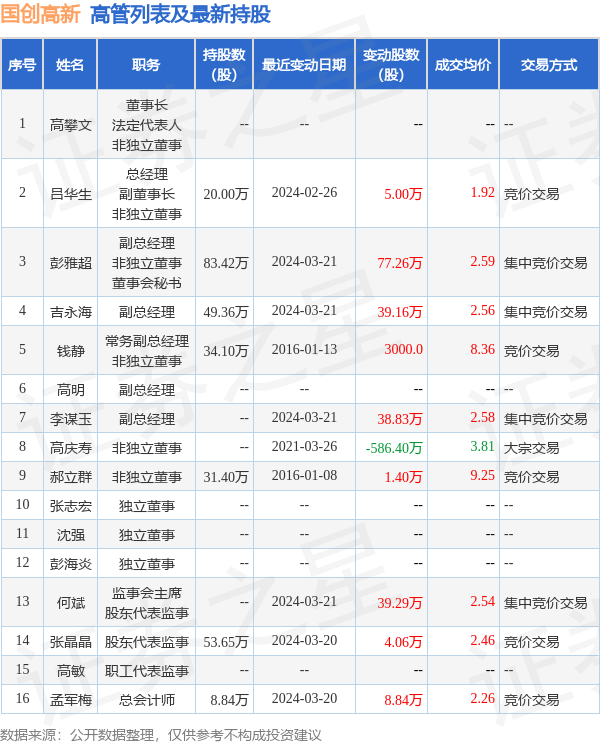
Task: Click the name 彭雅超
Action: pyautogui.click(x=71, y=263)
